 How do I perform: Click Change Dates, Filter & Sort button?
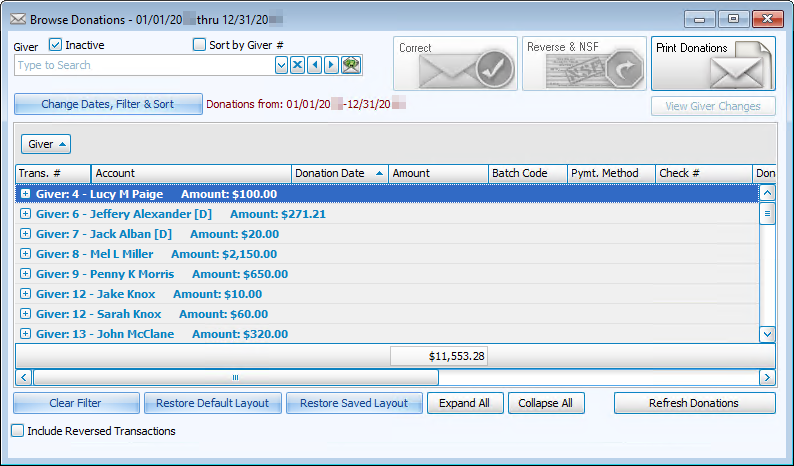pos(108,104)
